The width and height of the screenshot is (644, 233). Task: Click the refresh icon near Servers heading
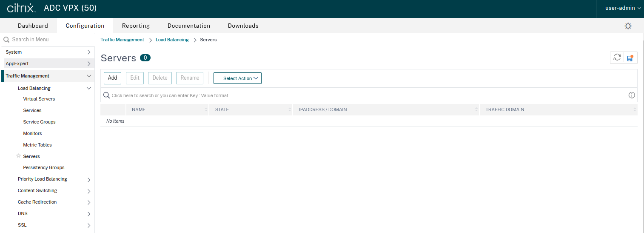(x=617, y=58)
